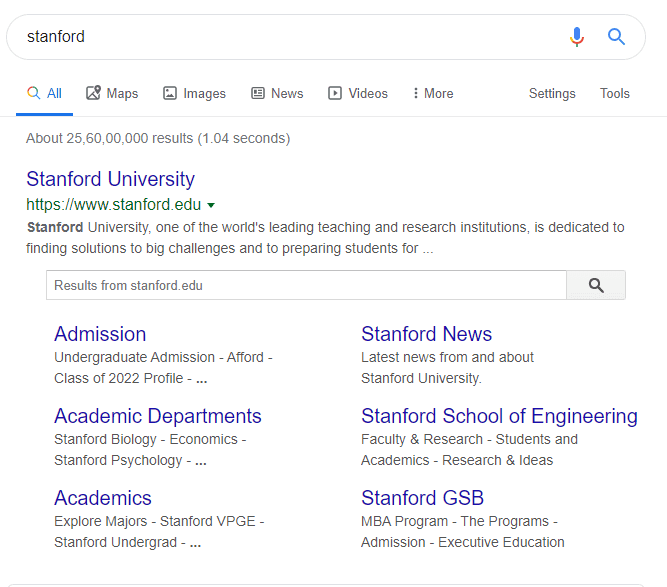Expand the More options menu
The width and height of the screenshot is (667, 587).
coord(432,93)
